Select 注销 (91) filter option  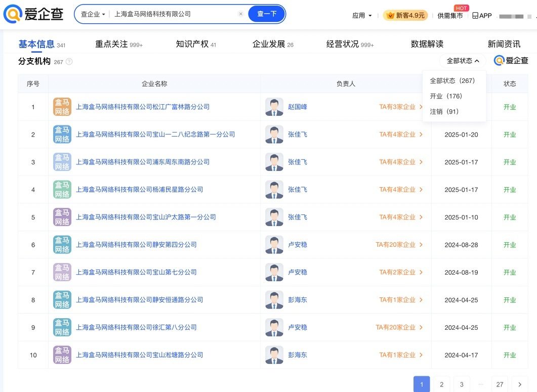[444, 111]
